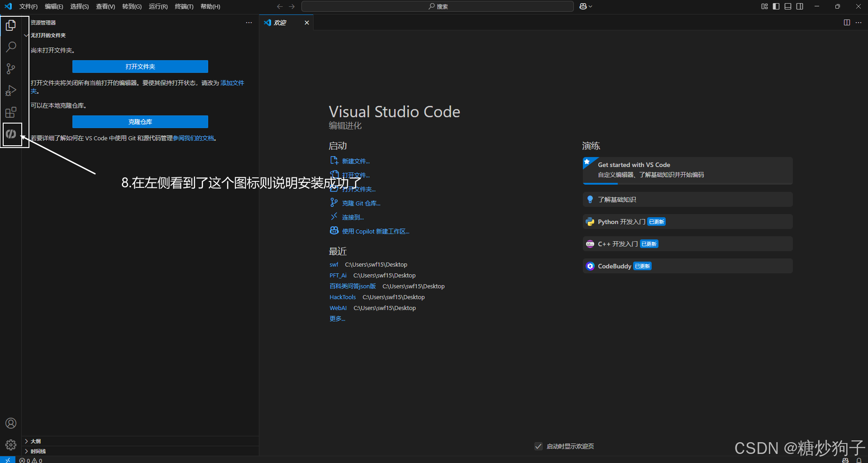Open the Help menu

210,6
